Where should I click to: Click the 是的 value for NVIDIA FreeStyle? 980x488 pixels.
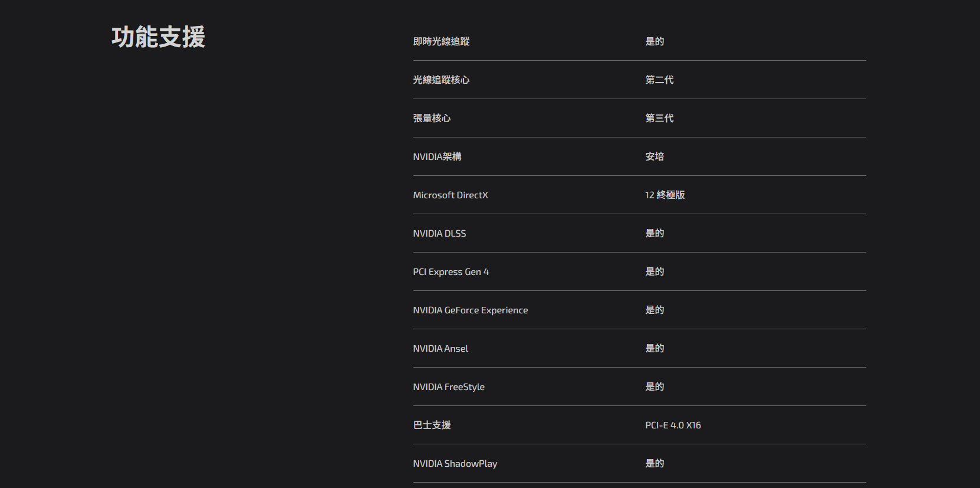[x=655, y=387]
